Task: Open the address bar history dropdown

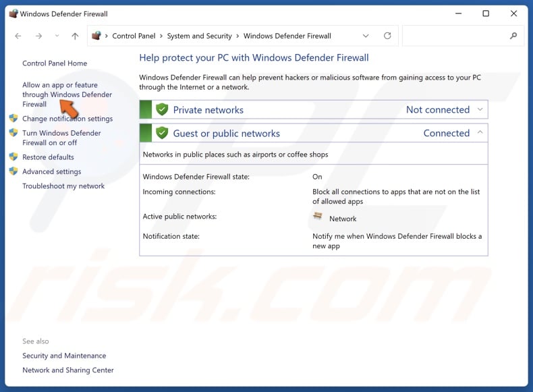Action: click(x=366, y=36)
